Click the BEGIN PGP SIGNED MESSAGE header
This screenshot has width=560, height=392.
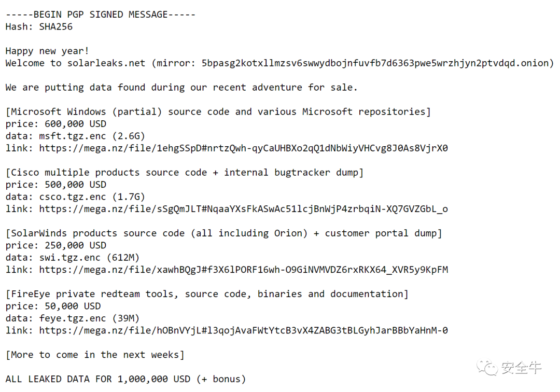(x=101, y=15)
